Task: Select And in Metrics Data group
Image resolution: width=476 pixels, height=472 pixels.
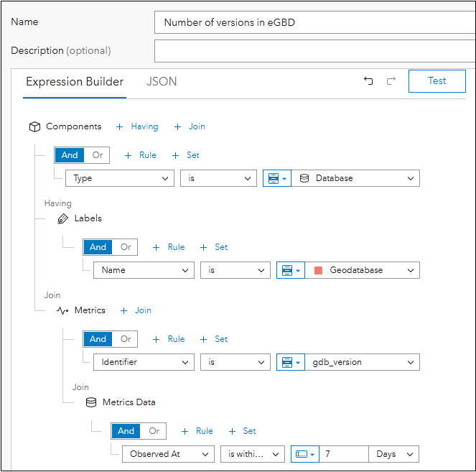Action: coord(126,431)
